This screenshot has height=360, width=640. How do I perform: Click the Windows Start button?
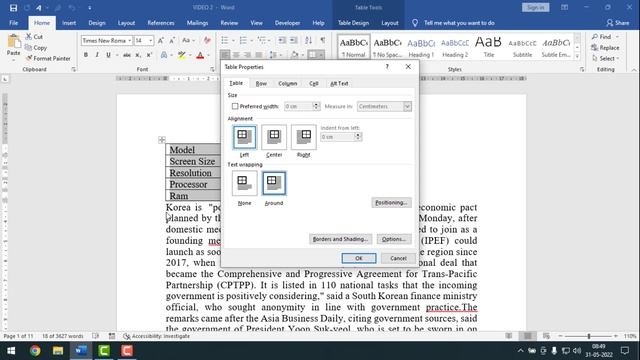(11, 351)
